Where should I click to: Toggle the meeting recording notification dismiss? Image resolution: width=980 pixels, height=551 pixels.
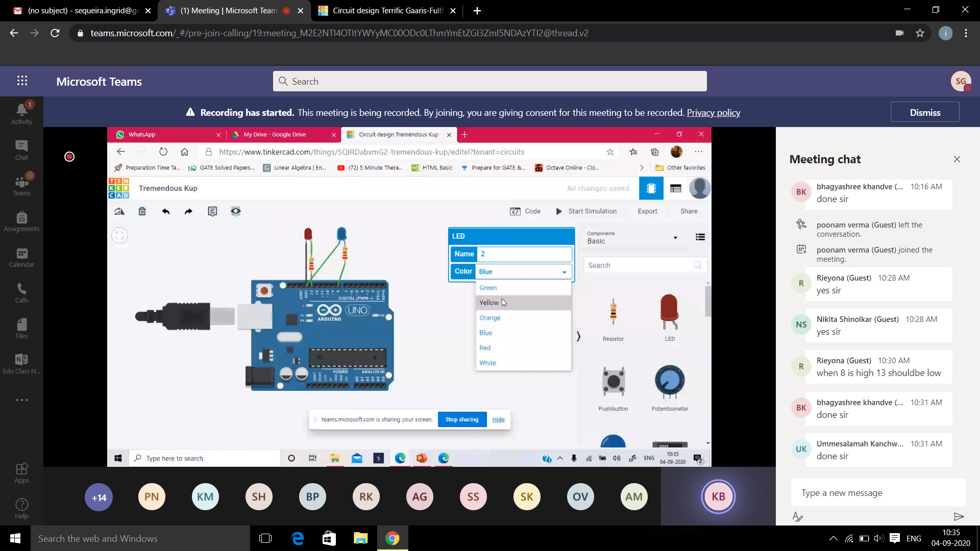tap(925, 112)
